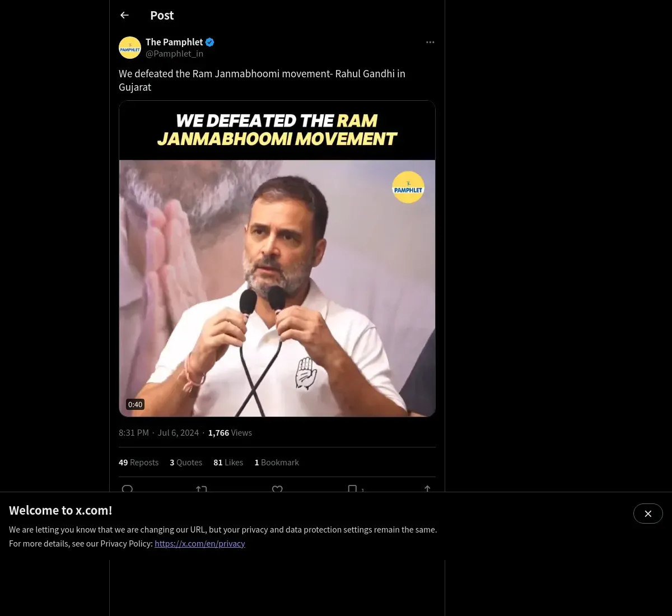View the 49 Reposts list
The width and height of the screenshot is (672, 616).
tap(138, 463)
